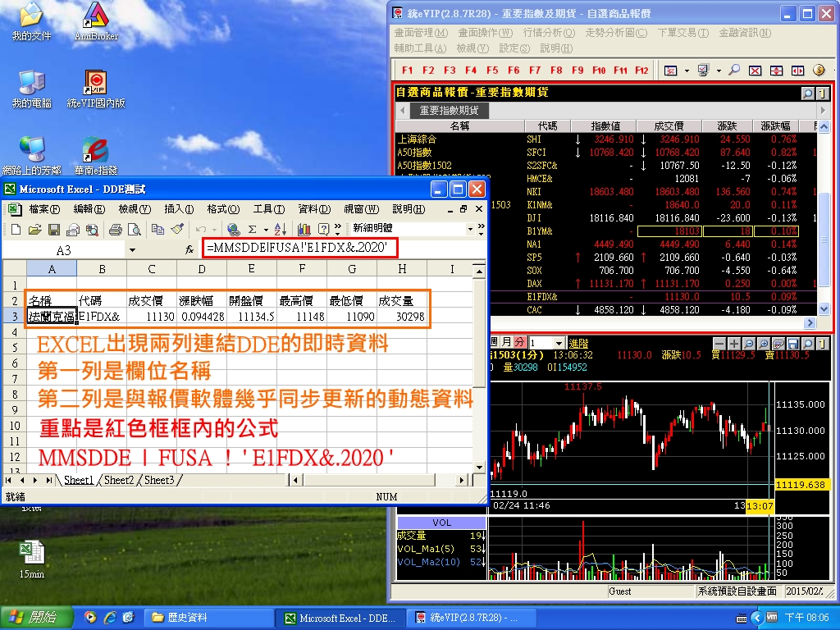This screenshot has height=630, width=840.
Task: Select the 分 (minute) period toggle
Action: pos(519,342)
